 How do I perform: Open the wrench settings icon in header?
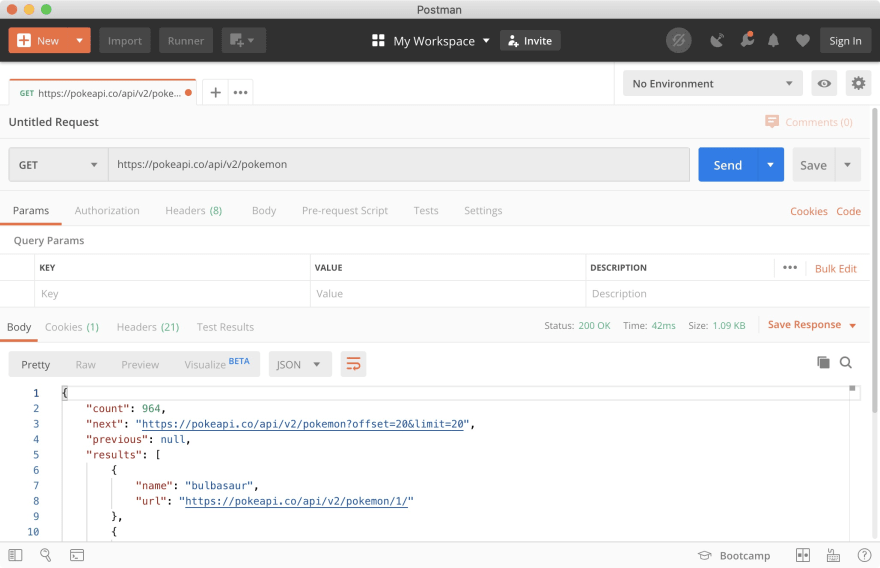pos(747,40)
